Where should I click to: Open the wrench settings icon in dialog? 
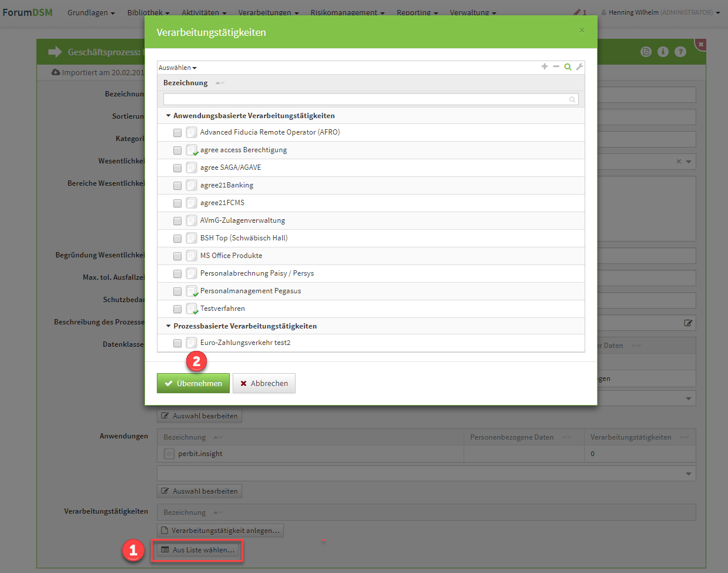point(579,67)
